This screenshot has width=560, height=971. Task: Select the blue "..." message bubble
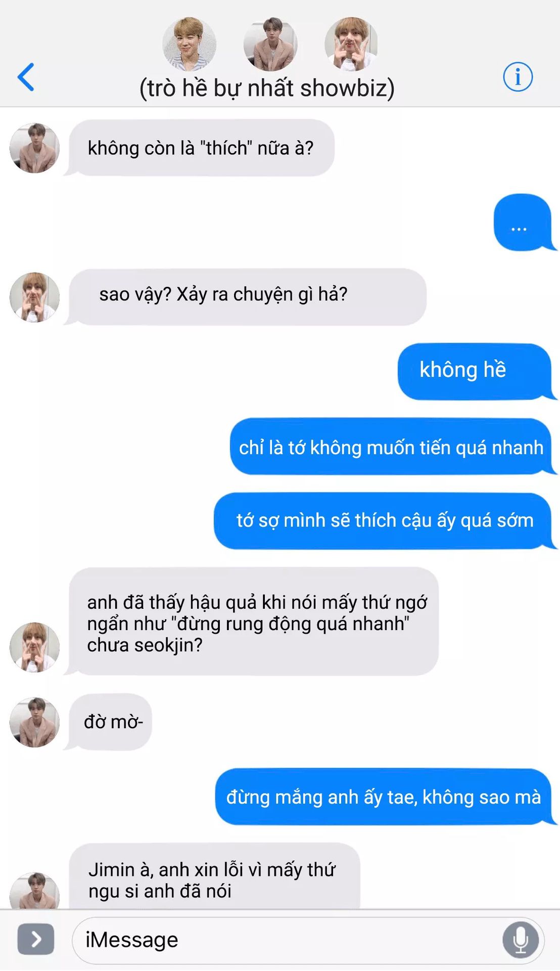click(x=523, y=222)
